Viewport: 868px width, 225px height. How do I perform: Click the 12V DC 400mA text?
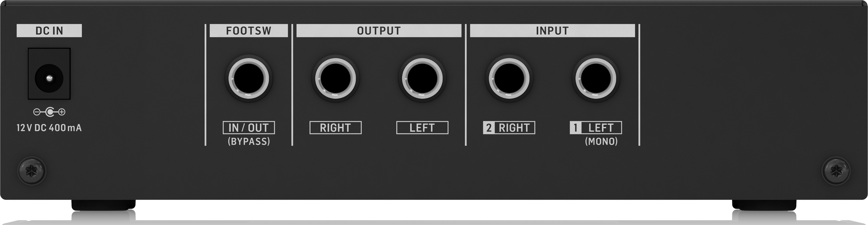[49, 128]
